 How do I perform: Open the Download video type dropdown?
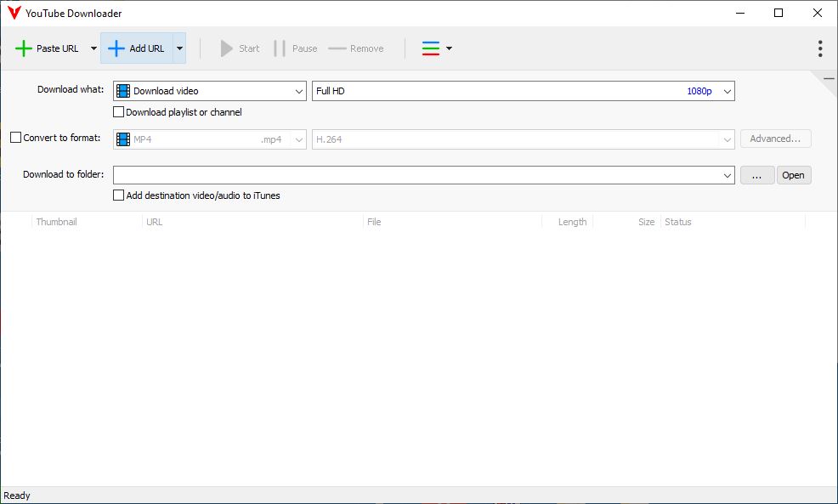tap(209, 91)
